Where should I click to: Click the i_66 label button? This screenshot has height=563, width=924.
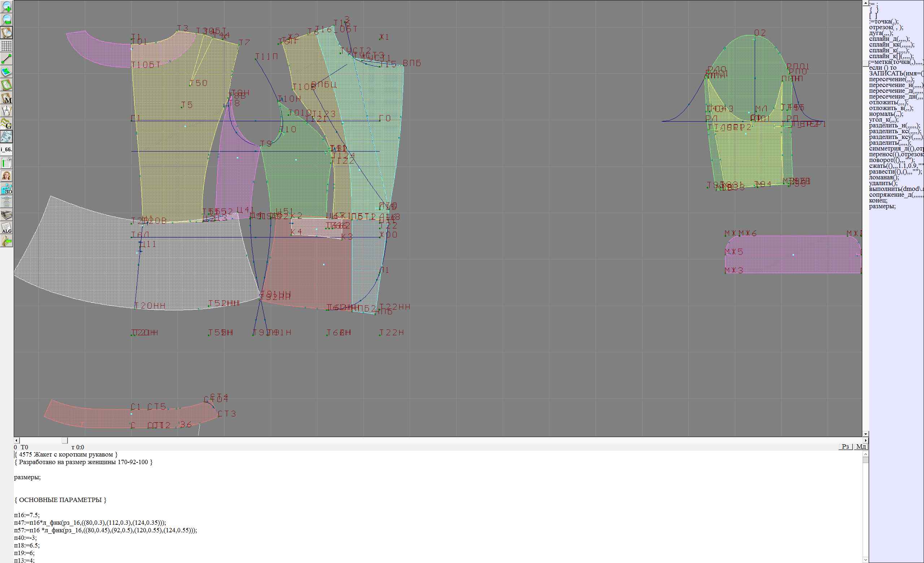tap(7, 149)
